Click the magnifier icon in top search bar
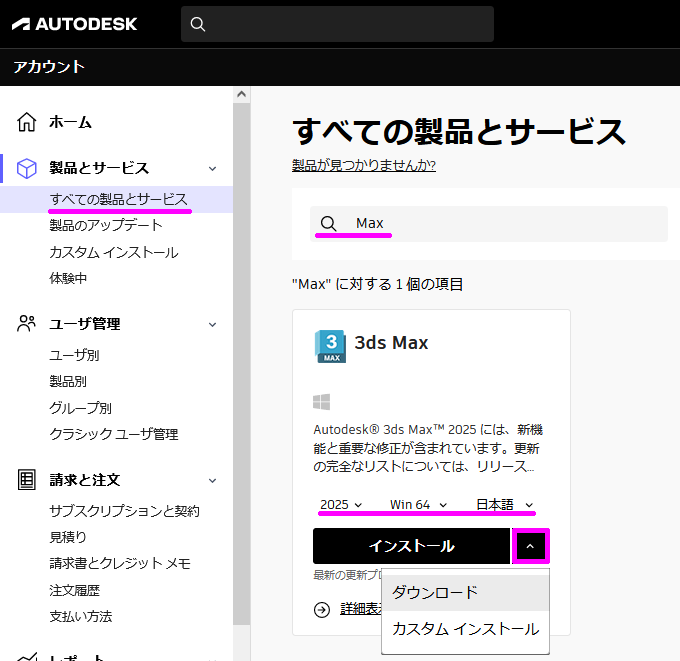The height and width of the screenshot is (661, 680). (x=198, y=24)
